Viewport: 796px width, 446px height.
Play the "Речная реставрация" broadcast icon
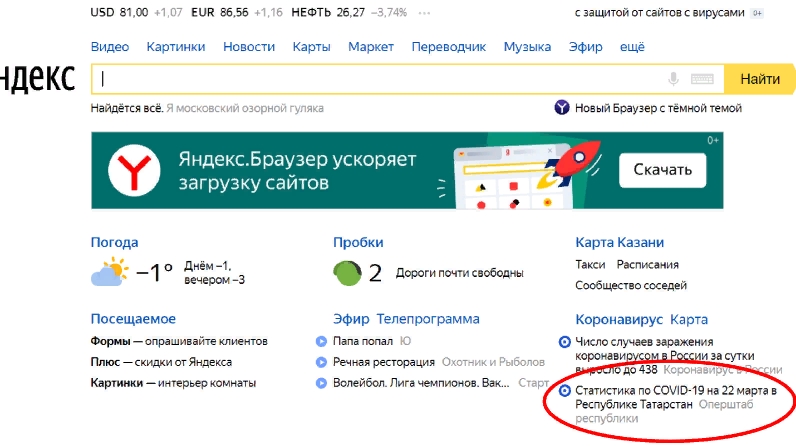point(322,362)
